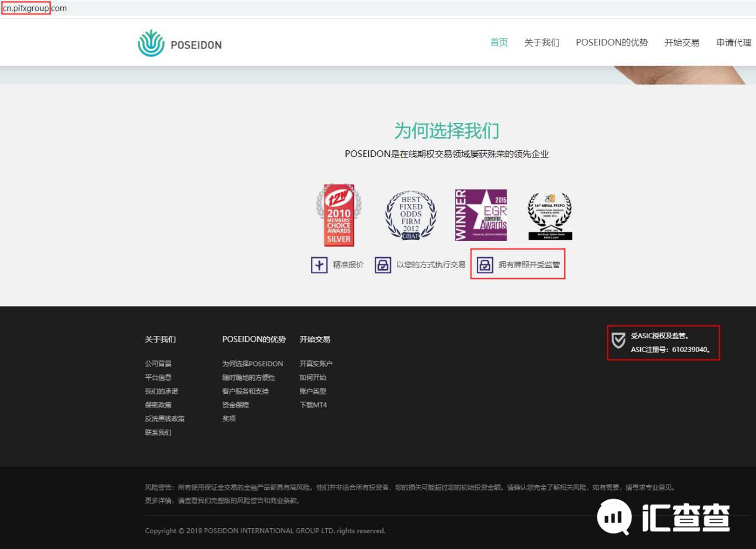756x549 pixels.
Task: Click the 为何选择我们 section heading
Action: point(447,131)
